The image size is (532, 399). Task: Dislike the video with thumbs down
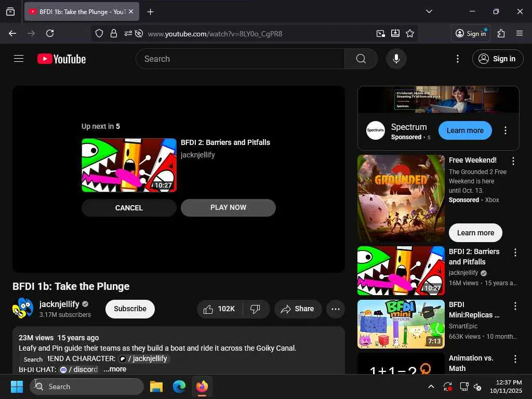(x=256, y=309)
